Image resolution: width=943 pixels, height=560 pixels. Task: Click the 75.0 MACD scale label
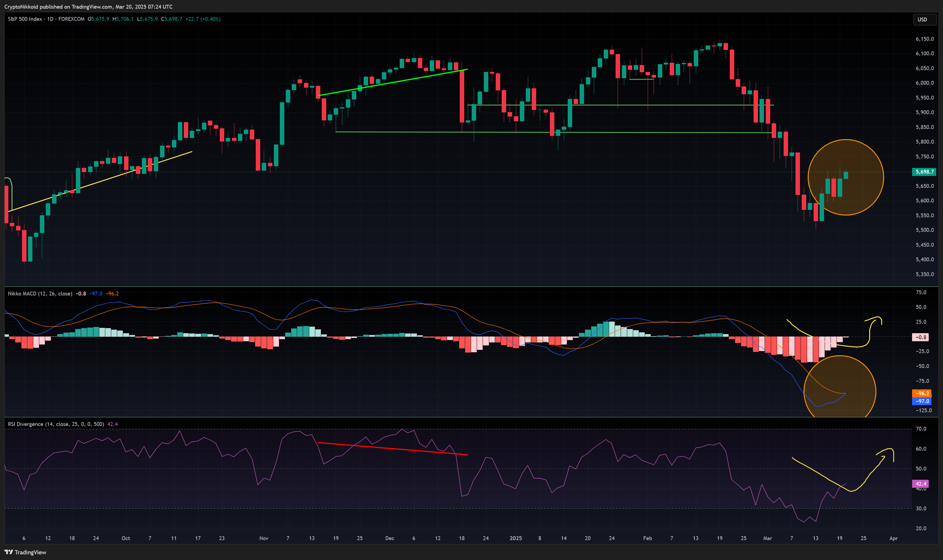tap(921, 292)
